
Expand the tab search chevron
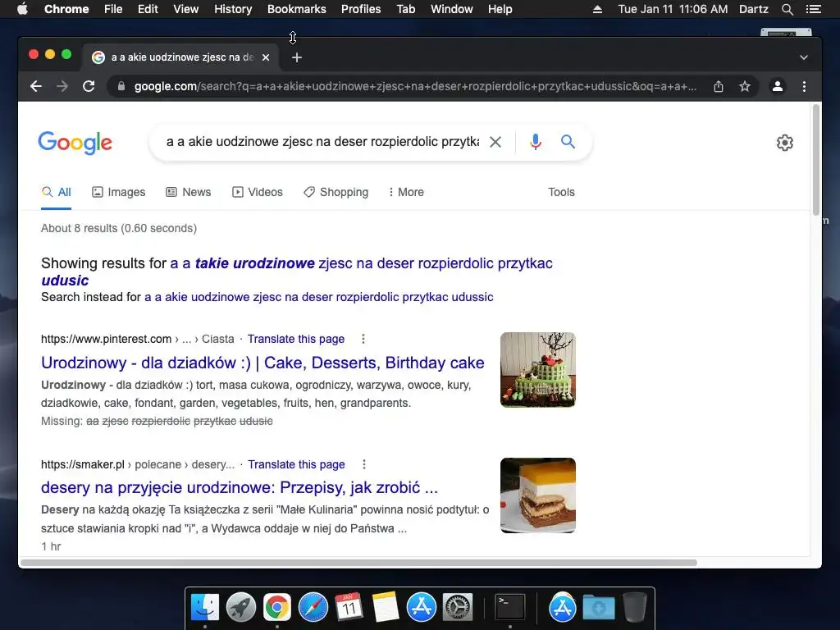(804, 57)
